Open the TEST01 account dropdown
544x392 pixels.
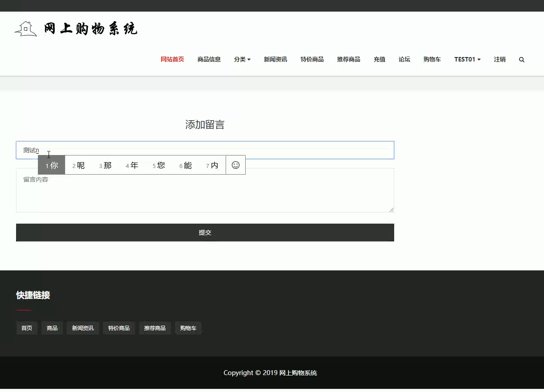pos(467,59)
